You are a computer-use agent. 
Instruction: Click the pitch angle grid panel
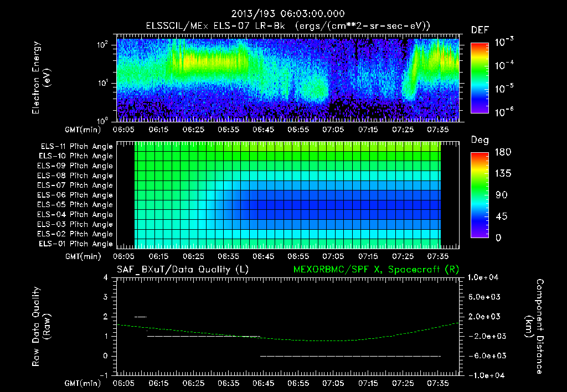tap(288, 195)
